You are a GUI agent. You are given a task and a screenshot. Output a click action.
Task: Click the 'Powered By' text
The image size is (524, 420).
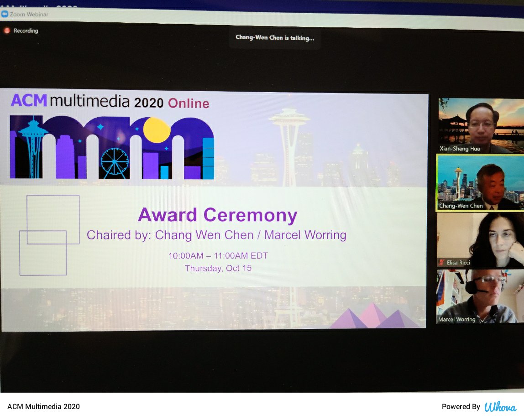point(461,407)
